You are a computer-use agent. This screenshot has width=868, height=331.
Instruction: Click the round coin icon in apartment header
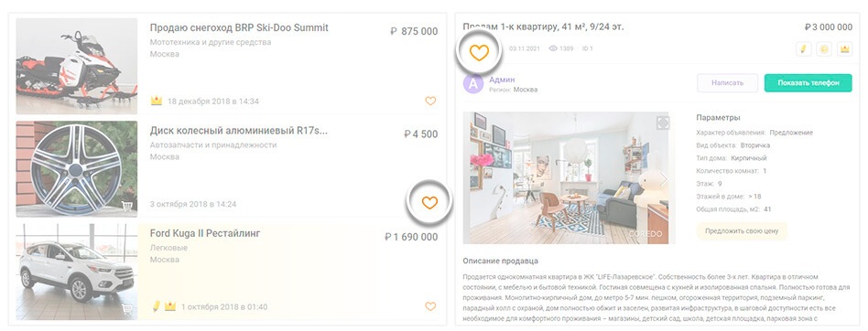[x=824, y=49]
